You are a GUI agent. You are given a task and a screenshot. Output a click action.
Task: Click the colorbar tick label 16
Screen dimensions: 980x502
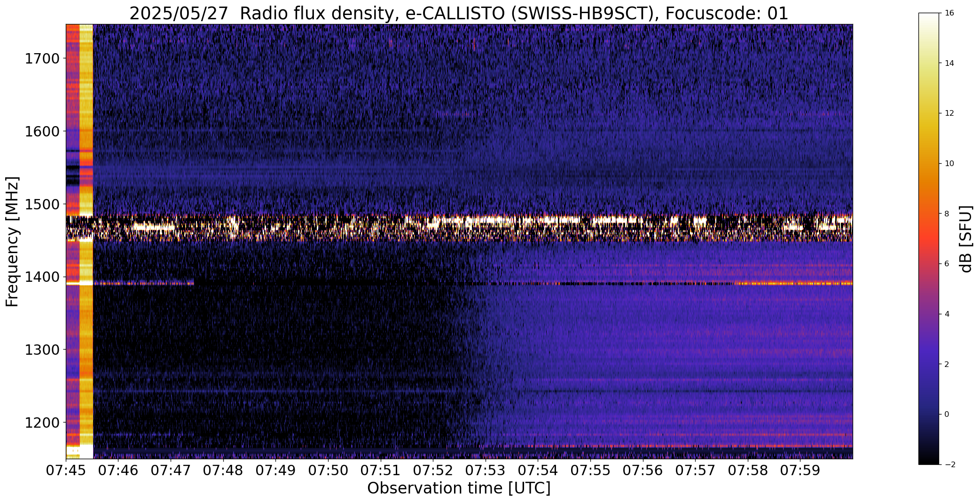pos(949,13)
